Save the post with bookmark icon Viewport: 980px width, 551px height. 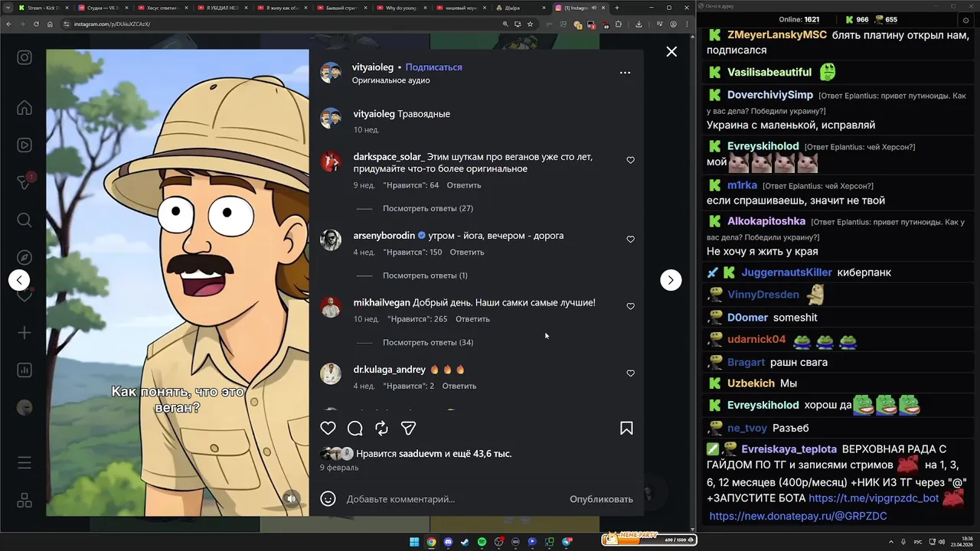(x=626, y=429)
